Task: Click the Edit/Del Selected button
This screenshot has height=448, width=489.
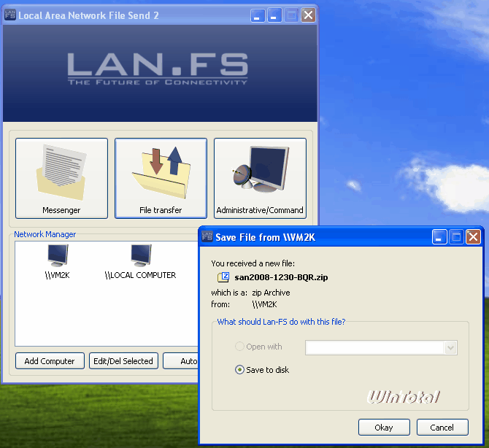Action: (x=123, y=361)
